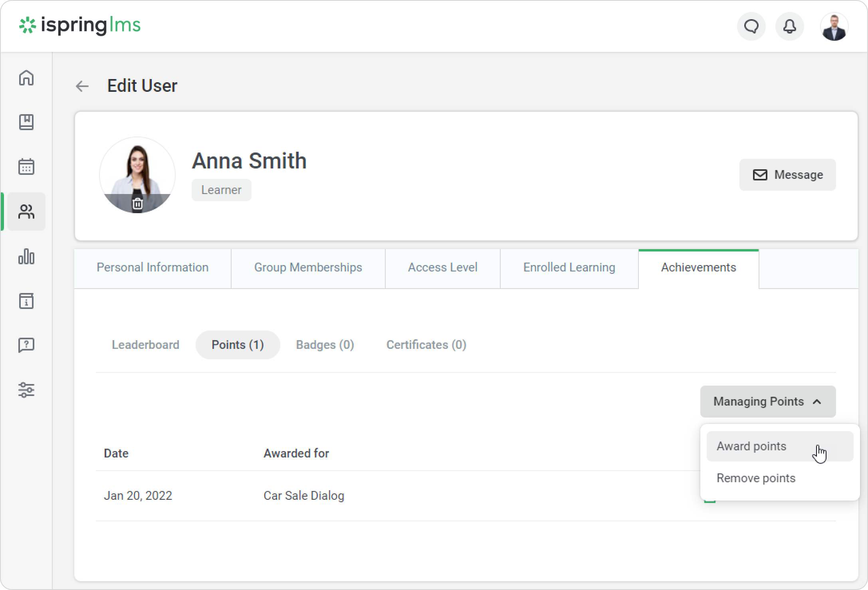
Task: Open the Group Memberships tab
Action: coord(308,267)
